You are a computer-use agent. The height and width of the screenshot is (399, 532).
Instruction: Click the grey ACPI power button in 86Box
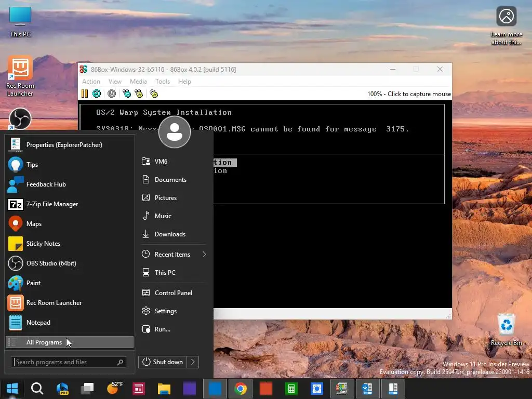[x=112, y=94]
